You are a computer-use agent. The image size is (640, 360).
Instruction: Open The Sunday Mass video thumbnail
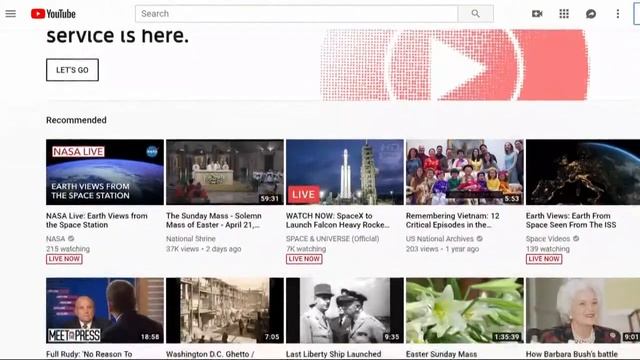225,172
